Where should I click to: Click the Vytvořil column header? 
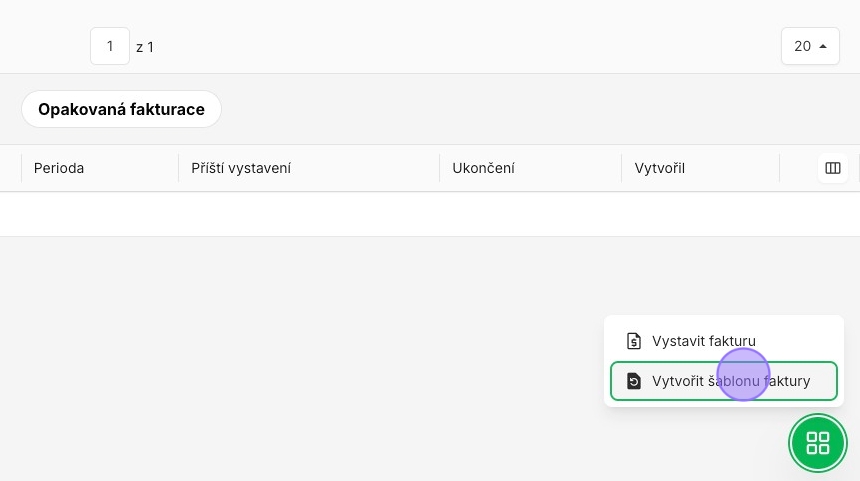click(659, 168)
